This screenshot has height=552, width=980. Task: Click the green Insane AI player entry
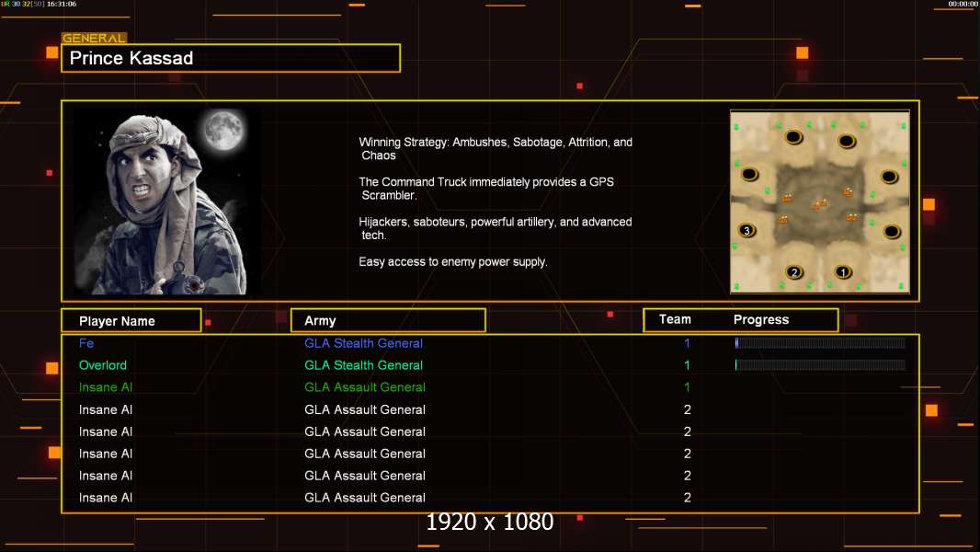coord(106,387)
